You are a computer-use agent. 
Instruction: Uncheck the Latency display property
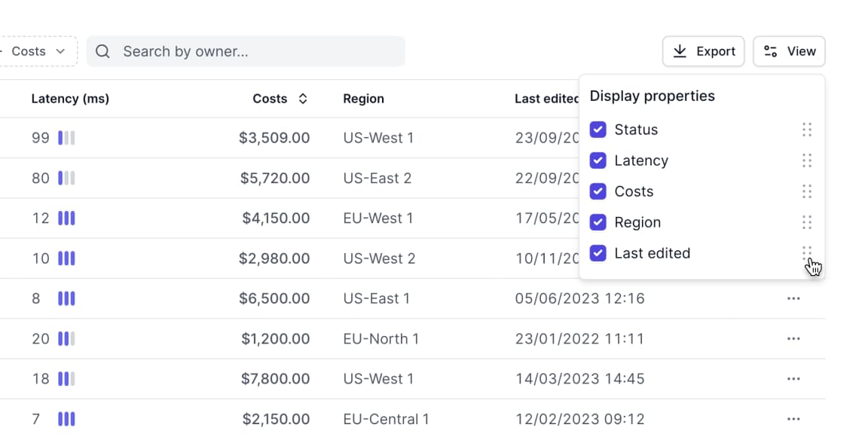pyautogui.click(x=598, y=160)
